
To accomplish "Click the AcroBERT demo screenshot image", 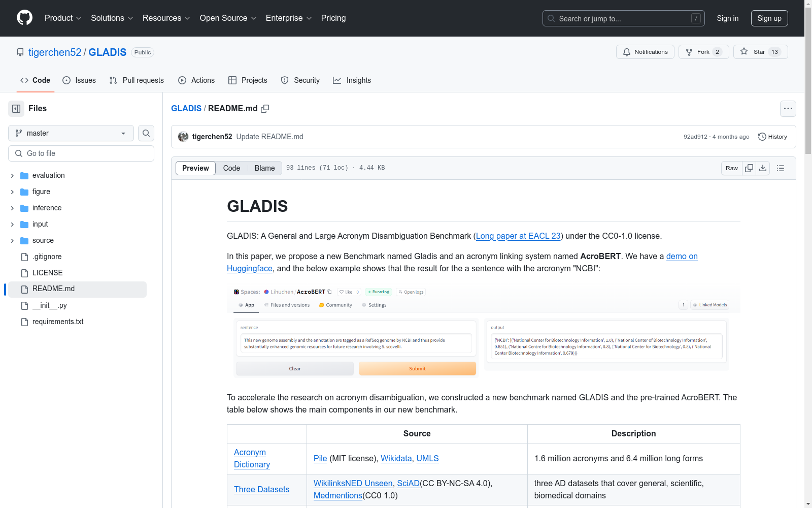I will click(x=483, y=332).
